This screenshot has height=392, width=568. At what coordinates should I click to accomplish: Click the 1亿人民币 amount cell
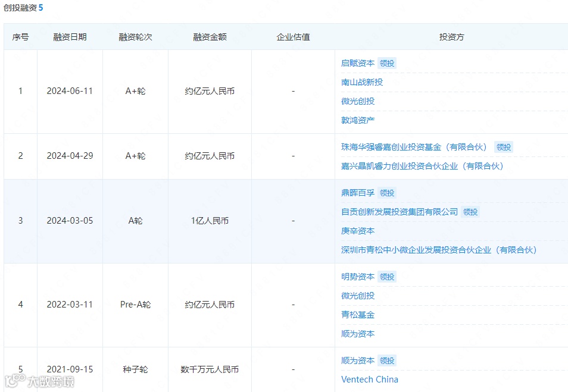click(x=210, y=221)
